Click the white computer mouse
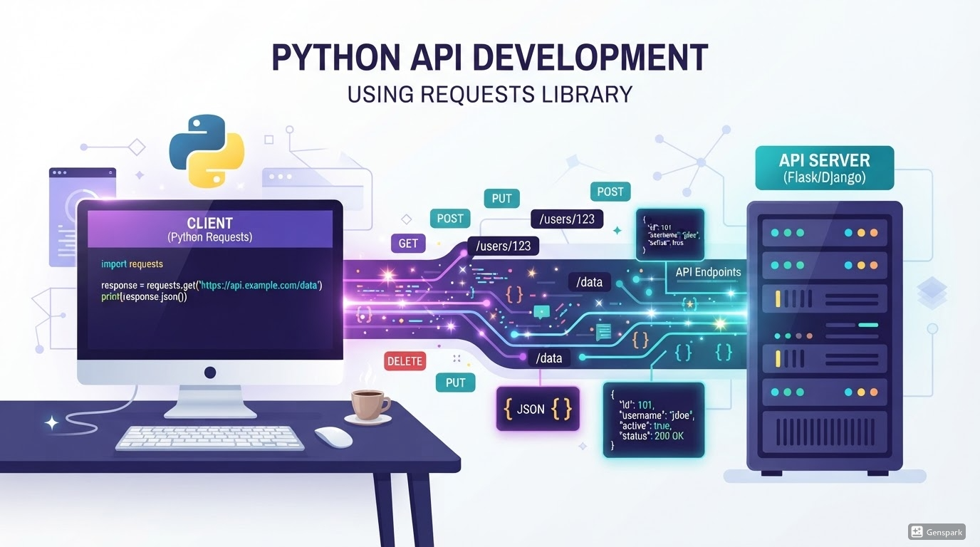The width and height of the screenshot is (980, 547). 333,437
